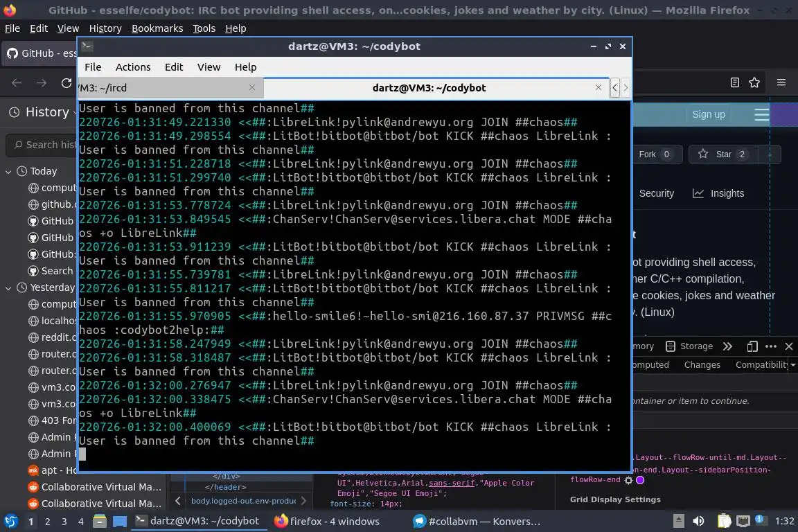Click the show desktop icon in taskbar
Image resolution: width=798 pixels, height=532 pixels.
pyautogui.click(x=120, y=521)
